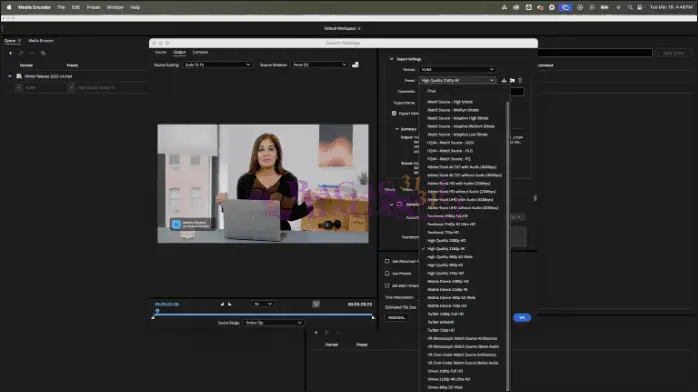Switch to the Source tab
Viewport: 698px width, 392px height.
click(160, 52)
